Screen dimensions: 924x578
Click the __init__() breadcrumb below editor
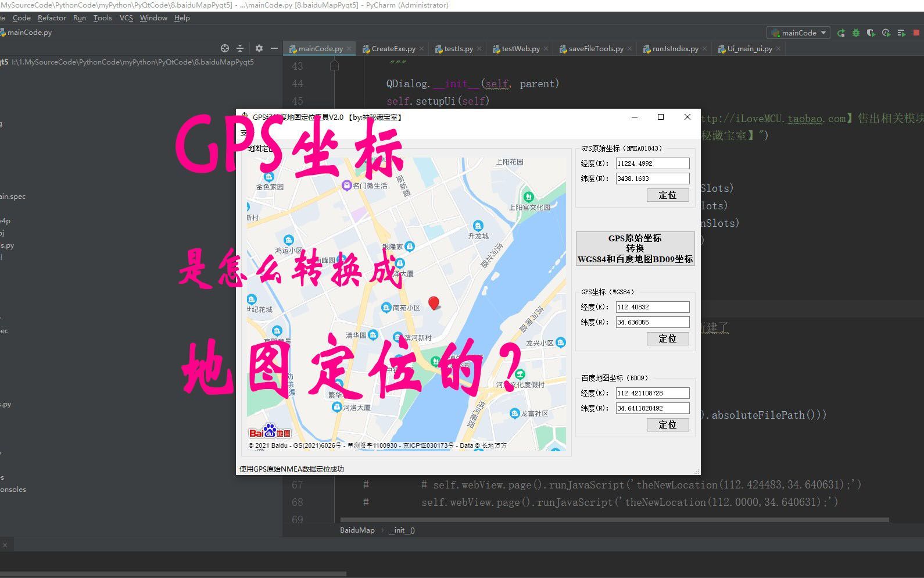pos(402,530)
